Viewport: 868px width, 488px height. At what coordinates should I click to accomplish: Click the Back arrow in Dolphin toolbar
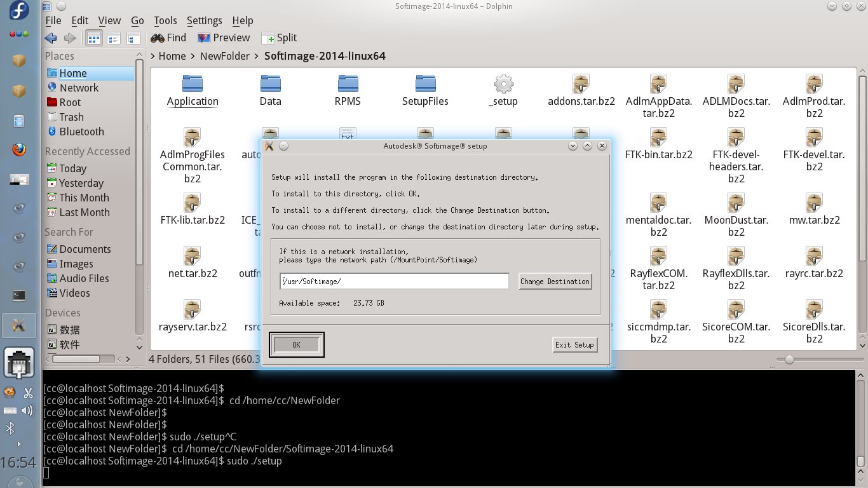pyautogui.click(x=50, y=38)
